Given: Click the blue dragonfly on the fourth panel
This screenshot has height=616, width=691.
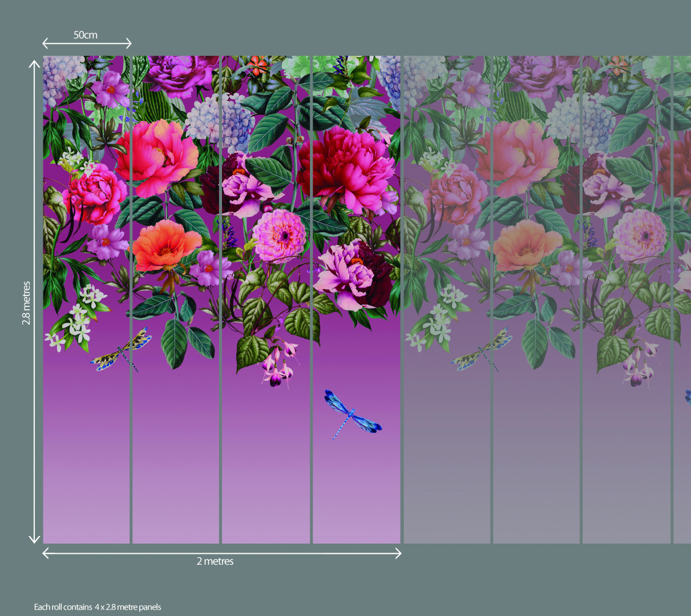Looking at the screenshot, I should pyautogui.click(x=352, y=415).
